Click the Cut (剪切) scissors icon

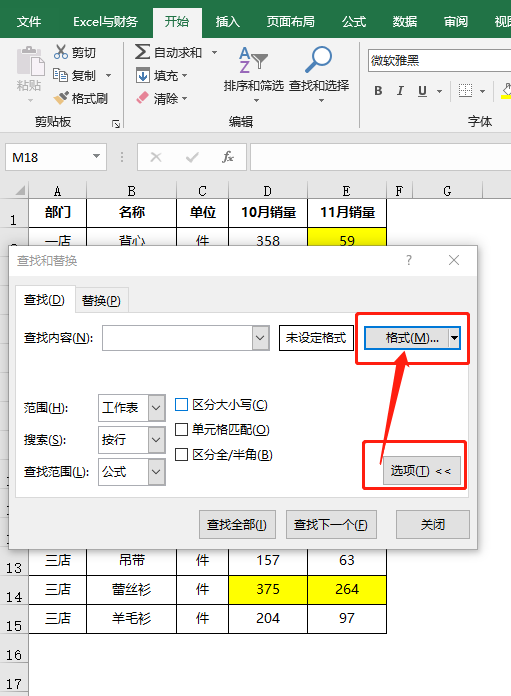coord(61,52)
